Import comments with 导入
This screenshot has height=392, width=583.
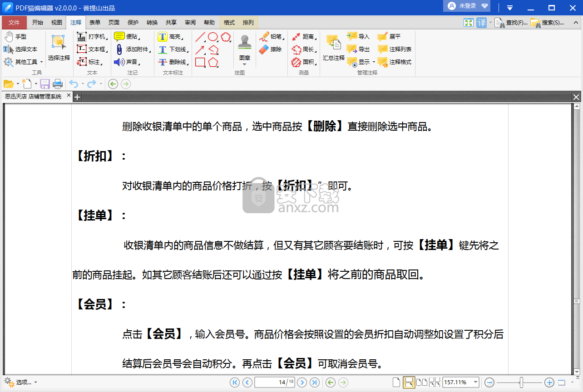click(359, 36)
